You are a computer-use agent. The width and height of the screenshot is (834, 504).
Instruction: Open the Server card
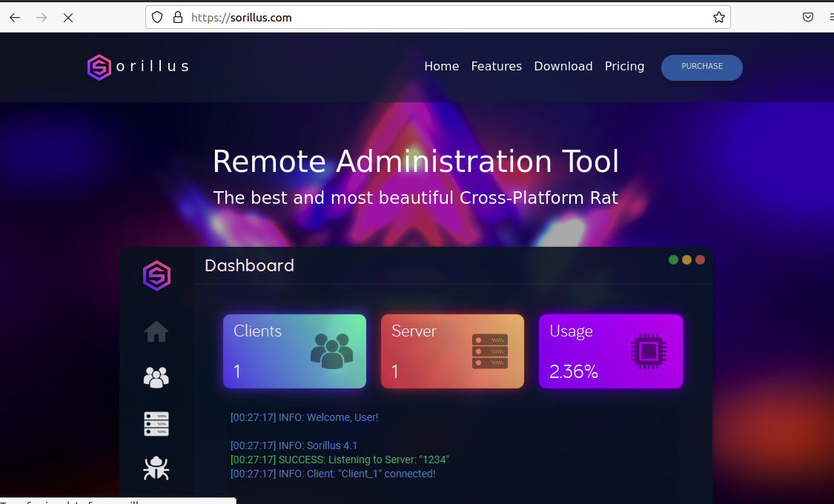(x=453, y=351)
